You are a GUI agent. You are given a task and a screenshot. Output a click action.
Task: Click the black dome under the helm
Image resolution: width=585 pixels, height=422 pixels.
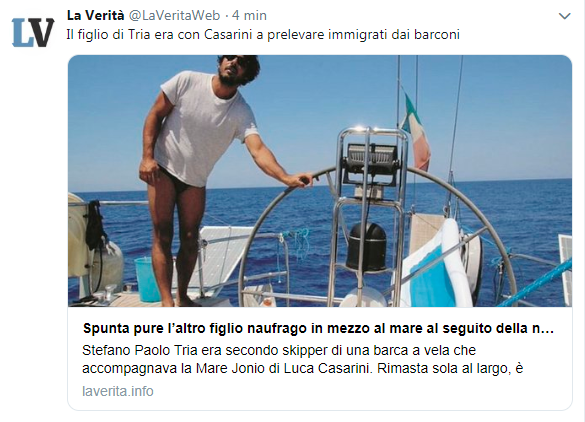click(366, 246)
